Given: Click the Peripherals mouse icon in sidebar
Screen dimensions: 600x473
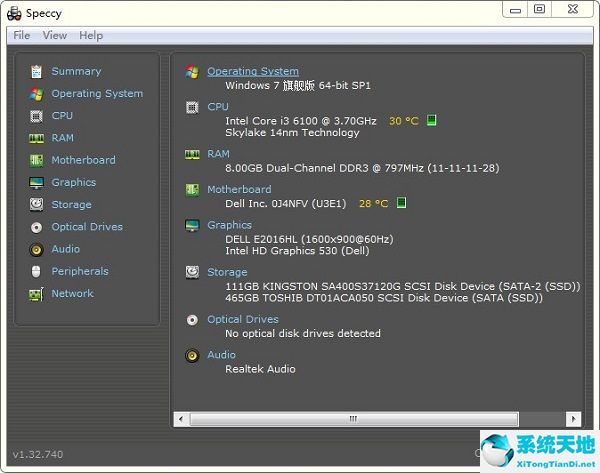Looking at the screenshot, I should click(x=36, y=271).
